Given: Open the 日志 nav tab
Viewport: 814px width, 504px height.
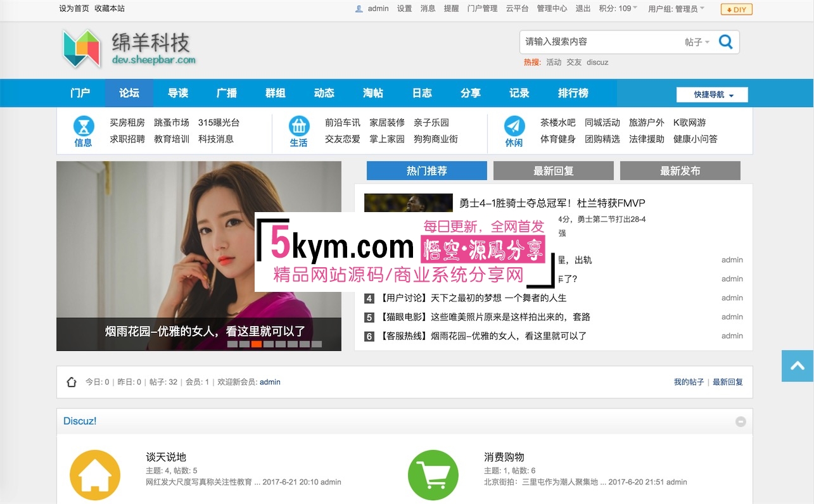Looking at the screenshot, I should pyautogui.click(x=422, y=93).
